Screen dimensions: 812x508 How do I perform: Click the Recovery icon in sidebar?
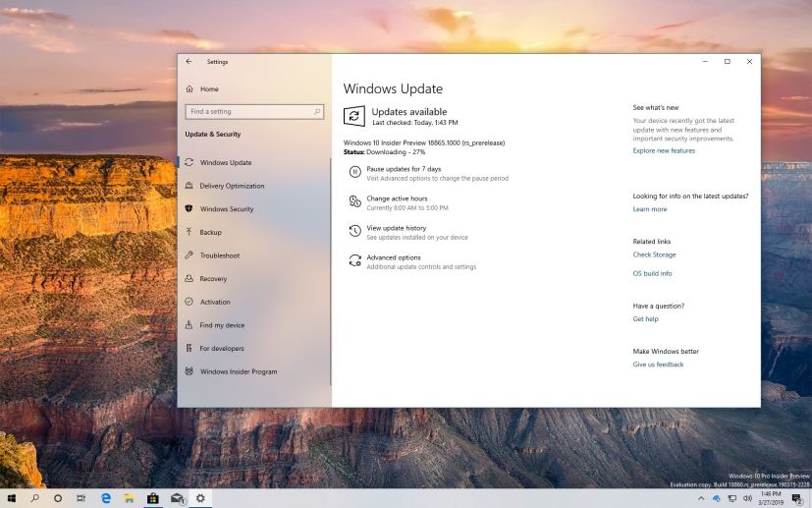click(189, 278)
